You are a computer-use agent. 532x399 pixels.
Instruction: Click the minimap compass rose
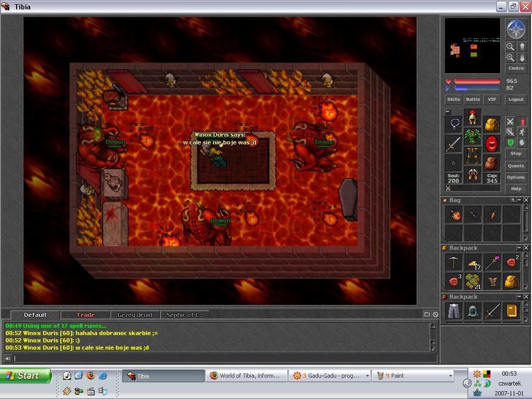[x=516, y=29]
